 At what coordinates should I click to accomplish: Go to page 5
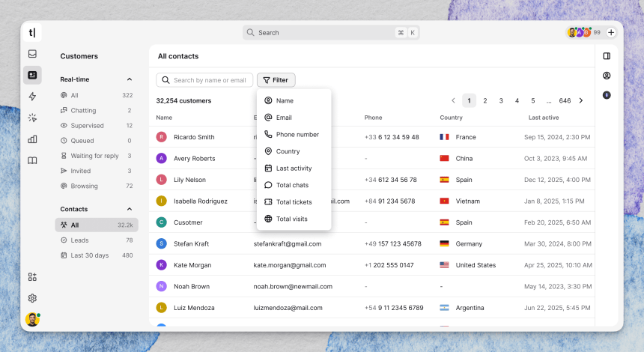click(x=532, y=100)
